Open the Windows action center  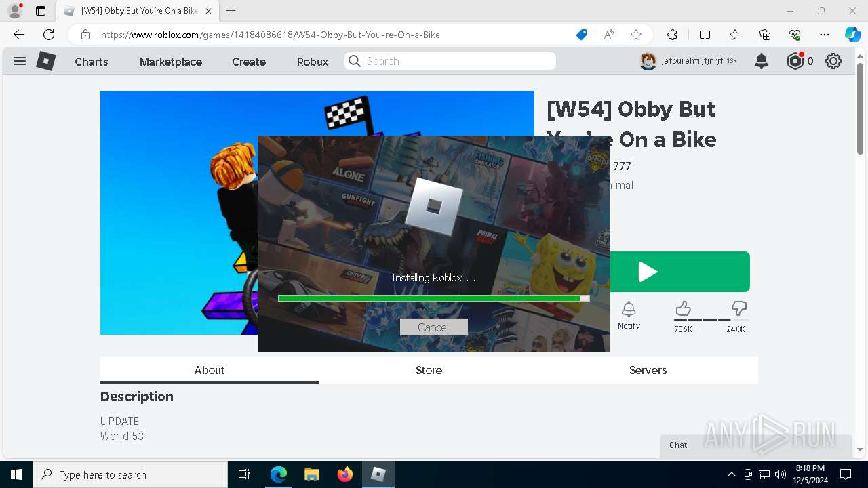click(x=846, y=474)
